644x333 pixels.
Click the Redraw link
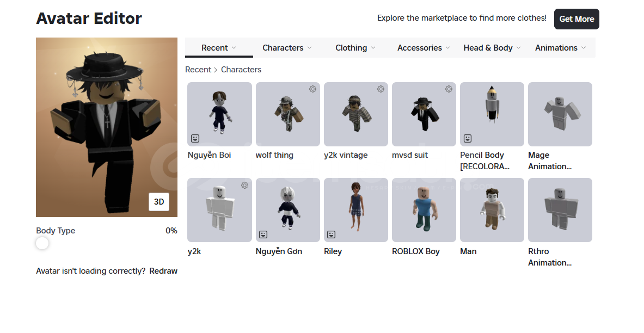pyautogui.click(x=163, y=271)
